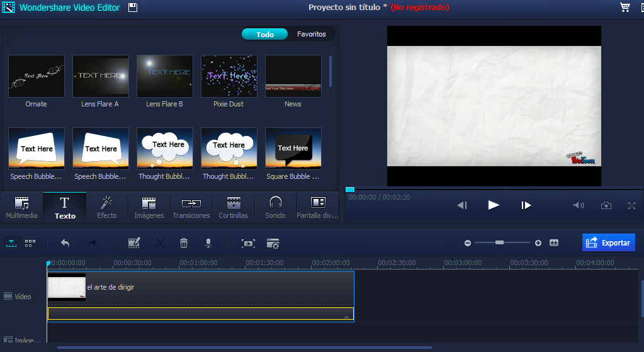
Task: Enter fullscreen preview mode
Action: pos(631,205)
